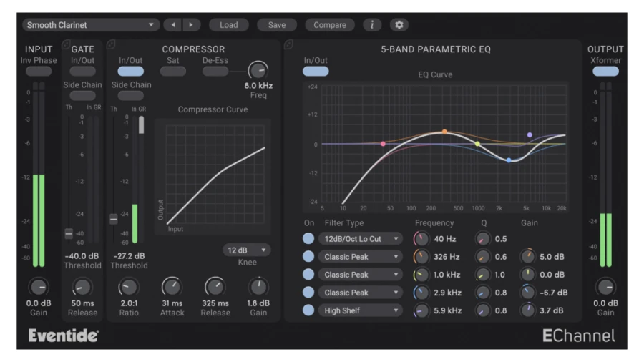Open the Smooth Clarinet preset dropdown

point(90,25)
